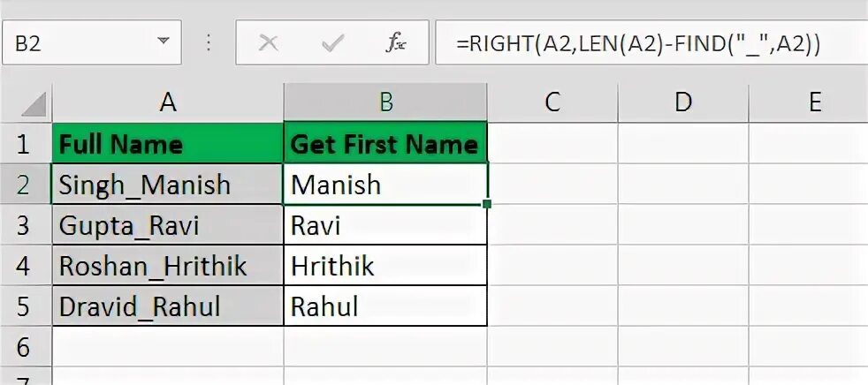Click the formula bar with the RIGHT formula

[651, 42]
